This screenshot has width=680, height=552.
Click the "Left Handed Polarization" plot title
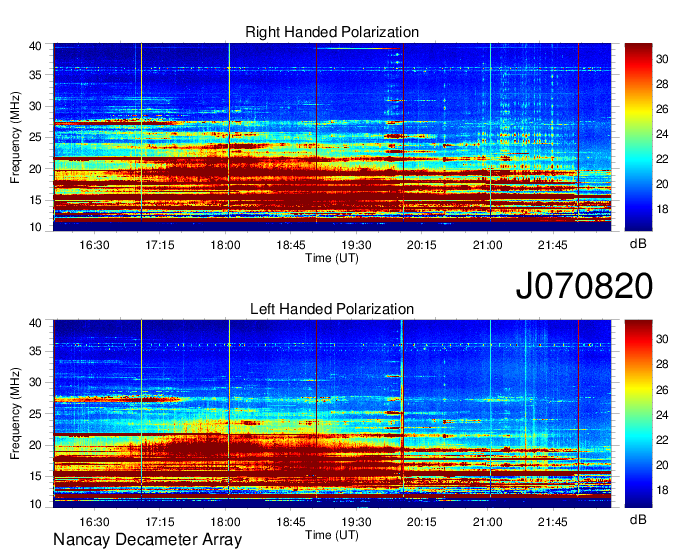click(x=332, y=309)
